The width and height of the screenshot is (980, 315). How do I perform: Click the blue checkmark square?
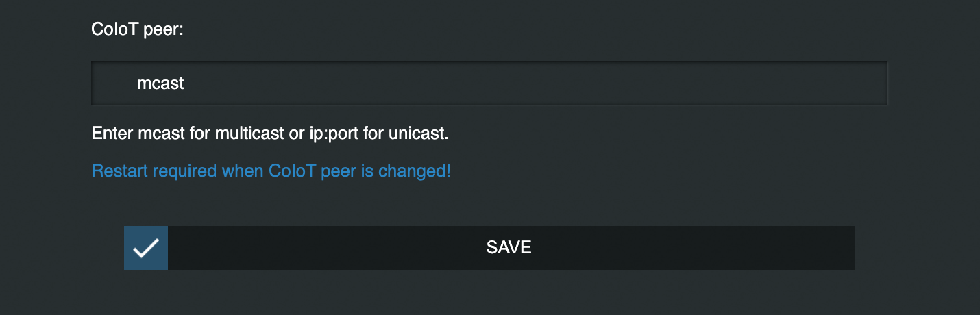(x=146, y=248)
